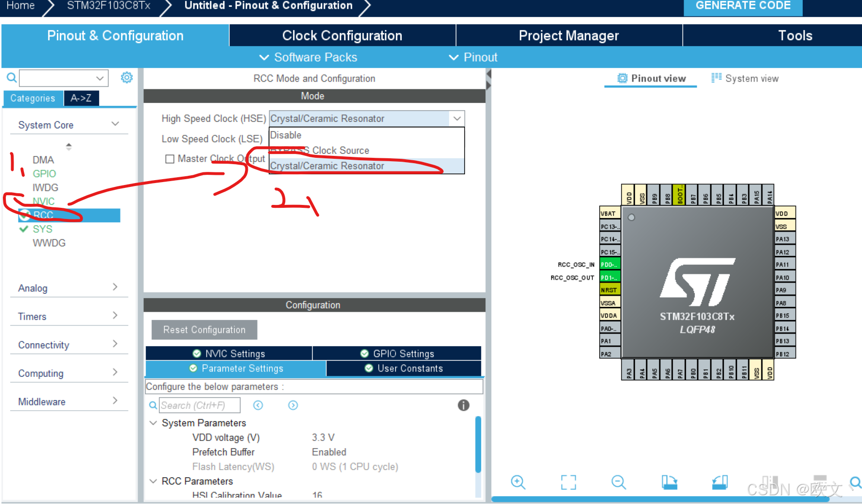
Task: Open the peripheral search combo box arrow
Action: [100, 78]
